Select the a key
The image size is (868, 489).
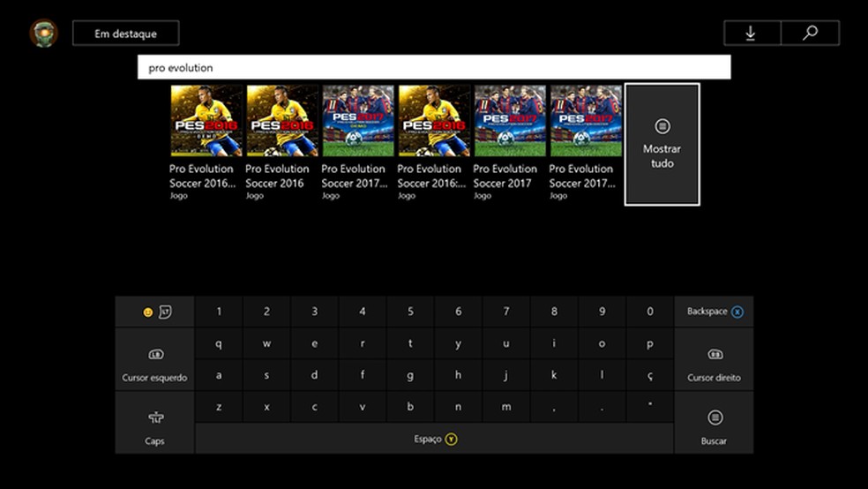[219, 375]
